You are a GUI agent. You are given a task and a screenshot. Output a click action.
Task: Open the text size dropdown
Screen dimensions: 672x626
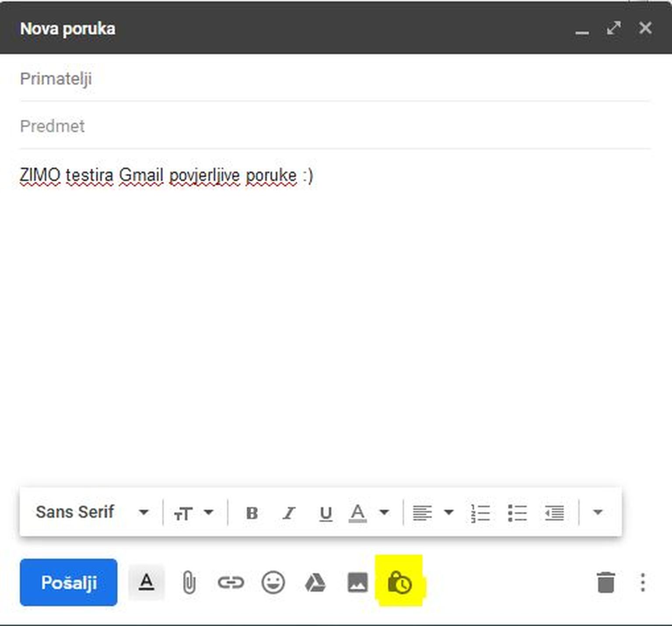[193, 512]
